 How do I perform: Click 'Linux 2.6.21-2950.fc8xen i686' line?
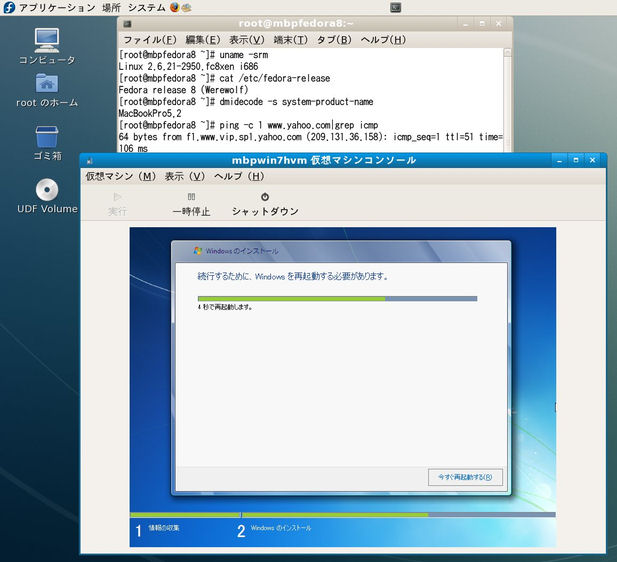(x=188, y=67)
